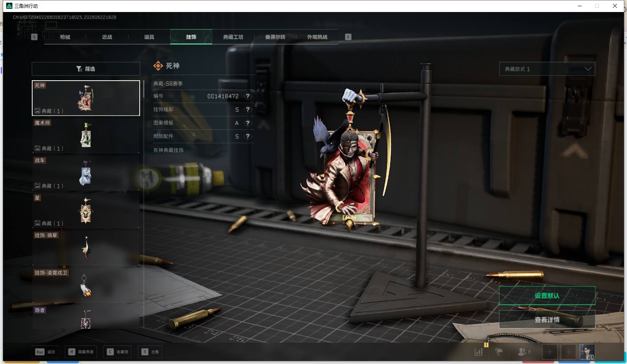Close the 三角洲行动 window
This screenshot has width=627, height=364.
point(615,6)
